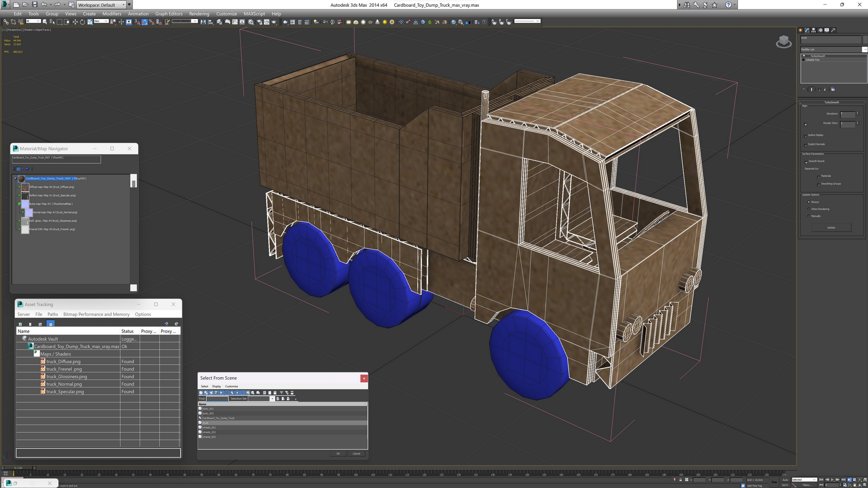
Task: Click OK in Select From Scene dialog
Action: (x=338, y=454)
